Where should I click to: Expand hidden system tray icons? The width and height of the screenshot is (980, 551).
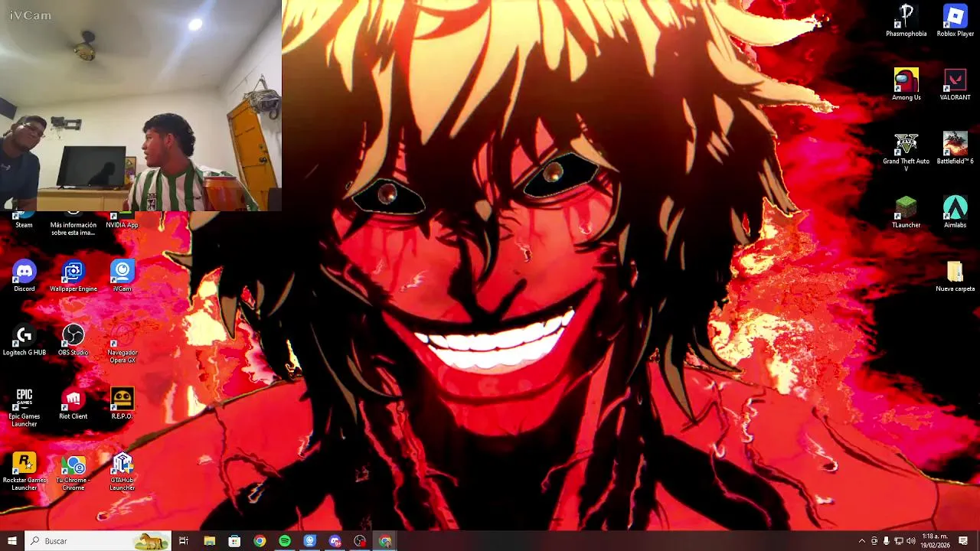861,541
